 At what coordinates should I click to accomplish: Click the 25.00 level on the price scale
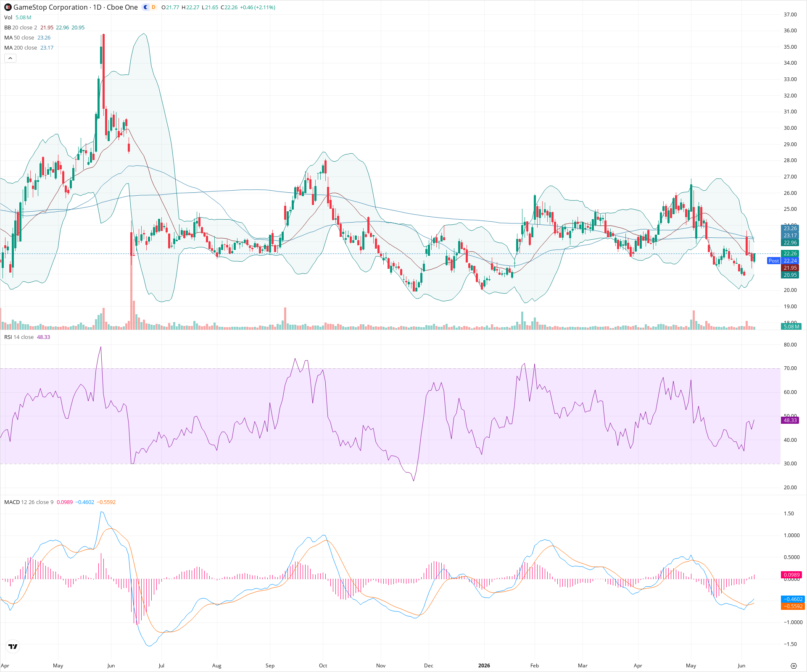pos(790,209)
